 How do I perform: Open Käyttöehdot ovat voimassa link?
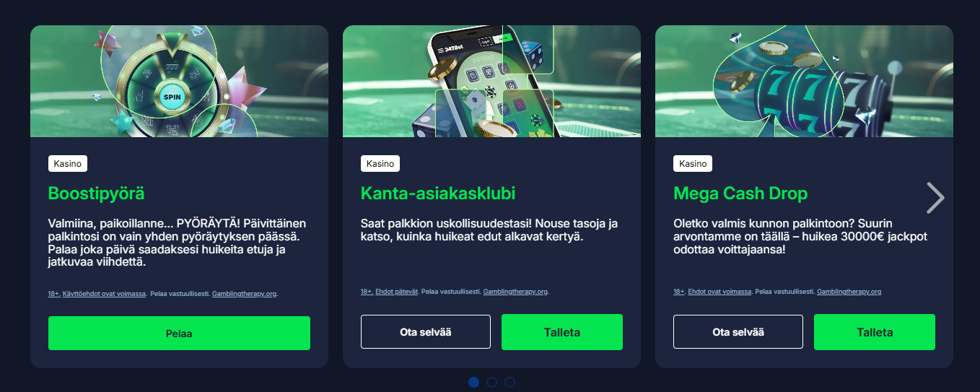coord(105,294)
